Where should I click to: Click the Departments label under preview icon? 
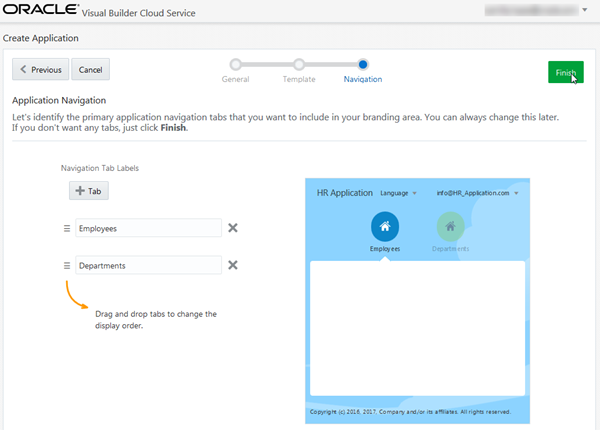pos(451,249)
